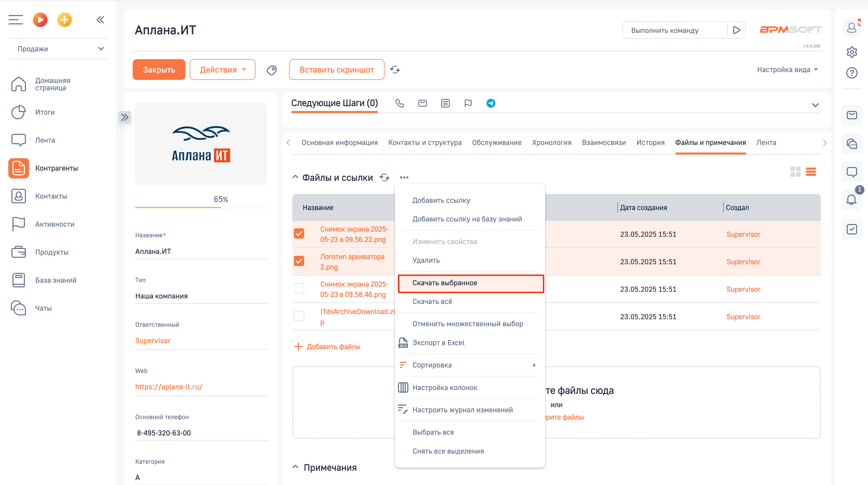Collapse the Файлы и ссылки section
The width and height of the screenshot is (868, 485).
pos(295,177)
